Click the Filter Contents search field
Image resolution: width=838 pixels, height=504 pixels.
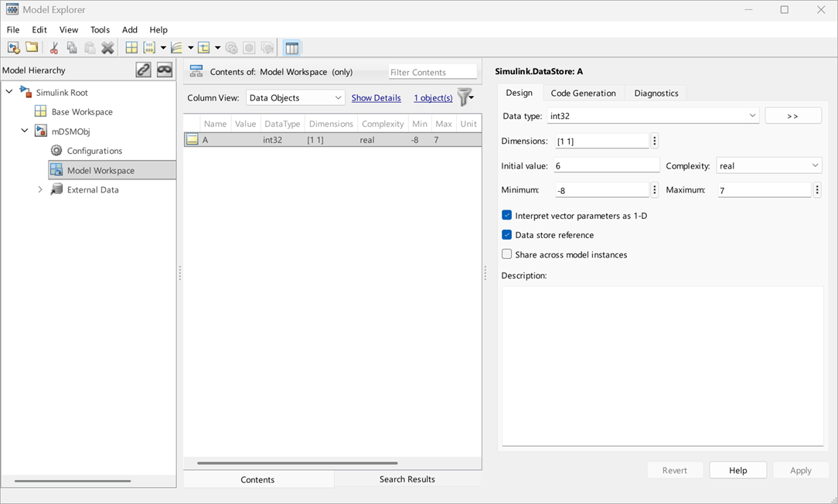click(432, 72)
